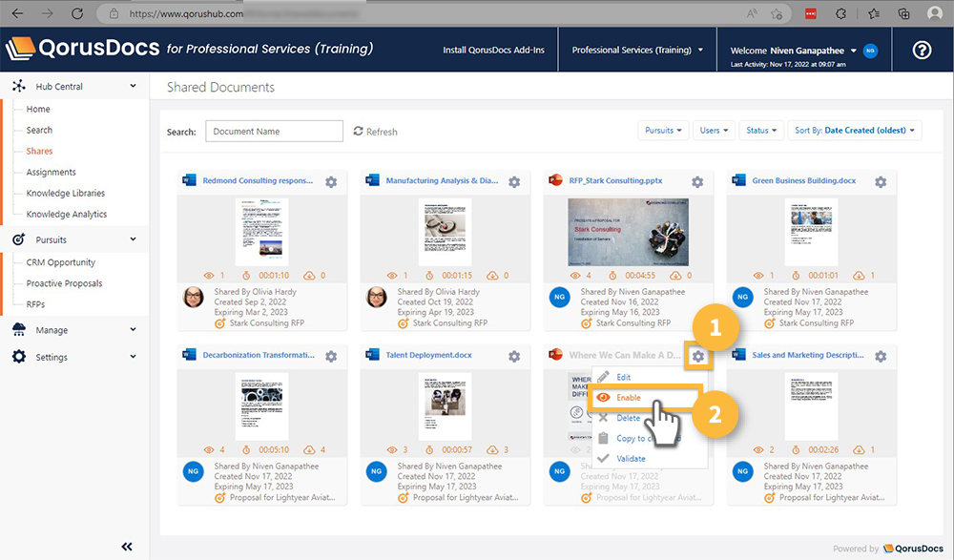This screenshot has width=954, height=560.
Task: Open Shares in the sidebar
Action: click(x=39, y=151)
